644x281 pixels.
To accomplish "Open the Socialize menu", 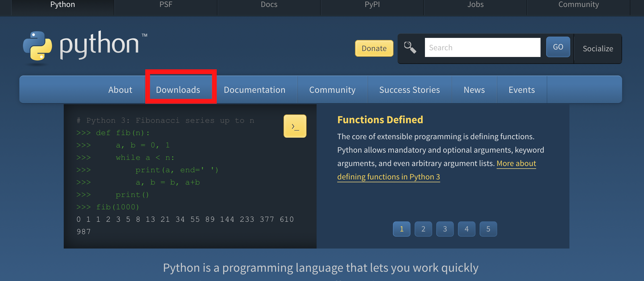I will (598, 48).
